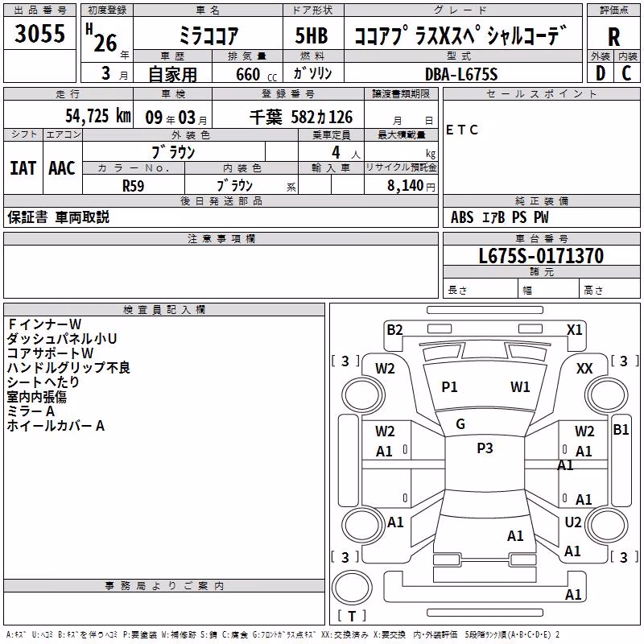Click inspector note ホイールカバーA
The width and height of the screenshot is (644, 644).
click(56, 426)
